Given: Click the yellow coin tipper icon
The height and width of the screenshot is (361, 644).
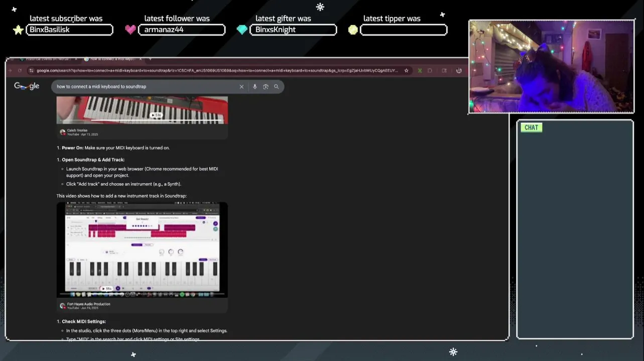Looking at the screenshot, I should 353,30.
